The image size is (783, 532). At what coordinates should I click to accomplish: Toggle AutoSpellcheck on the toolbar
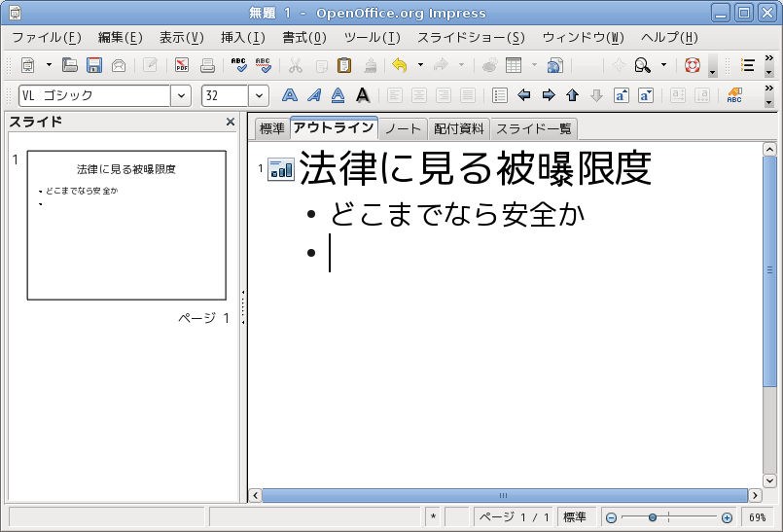click(264, 65)
